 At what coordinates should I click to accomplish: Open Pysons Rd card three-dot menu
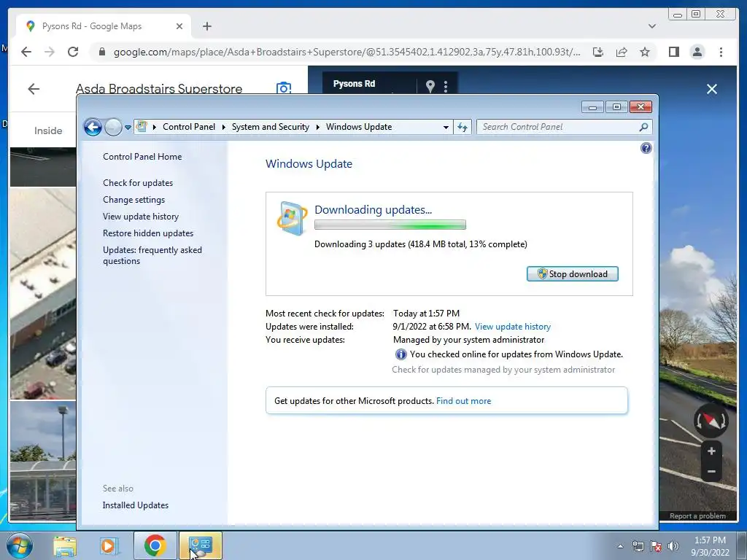(446, 86)
